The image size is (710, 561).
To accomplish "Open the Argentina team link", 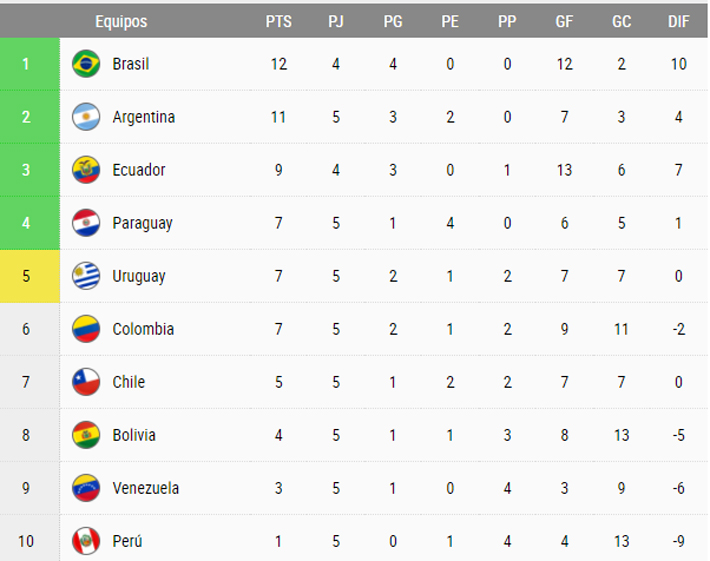I will click(143, 117).
